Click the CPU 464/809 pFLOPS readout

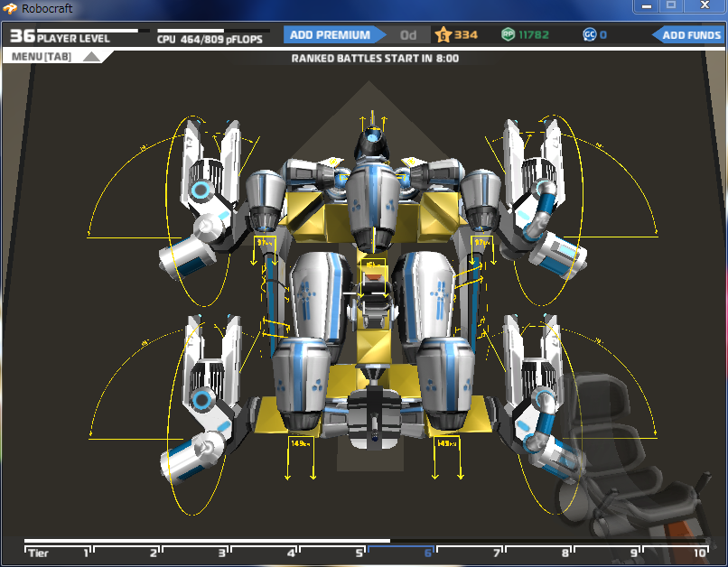210,40
